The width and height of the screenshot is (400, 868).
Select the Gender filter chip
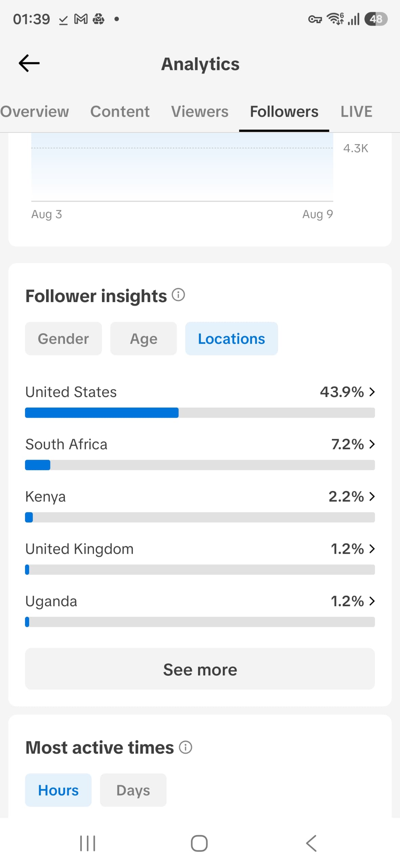tap(63, 338)
